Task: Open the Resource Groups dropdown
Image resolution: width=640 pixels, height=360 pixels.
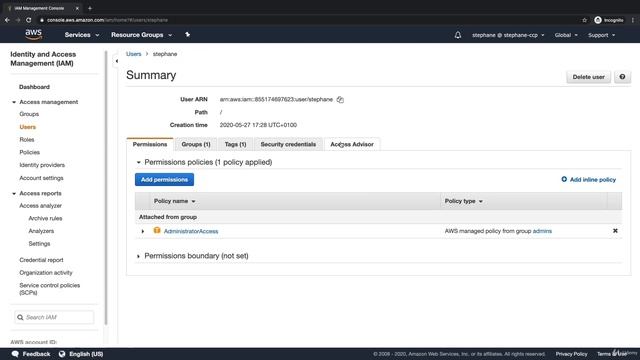Action: click(x=141, y=35)
